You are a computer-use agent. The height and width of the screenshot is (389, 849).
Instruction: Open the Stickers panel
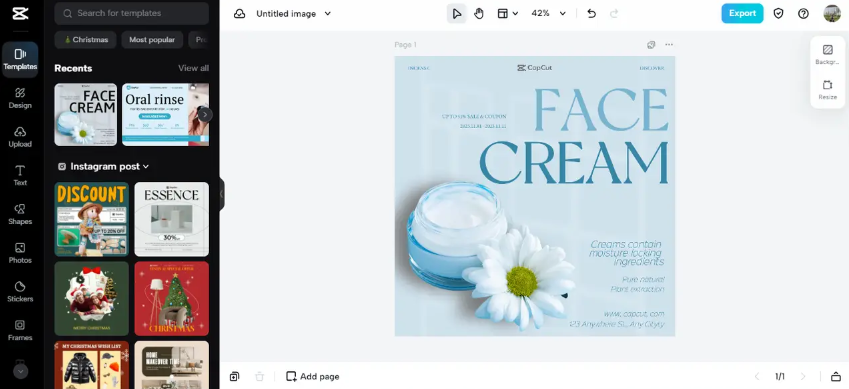click(20, 291)
